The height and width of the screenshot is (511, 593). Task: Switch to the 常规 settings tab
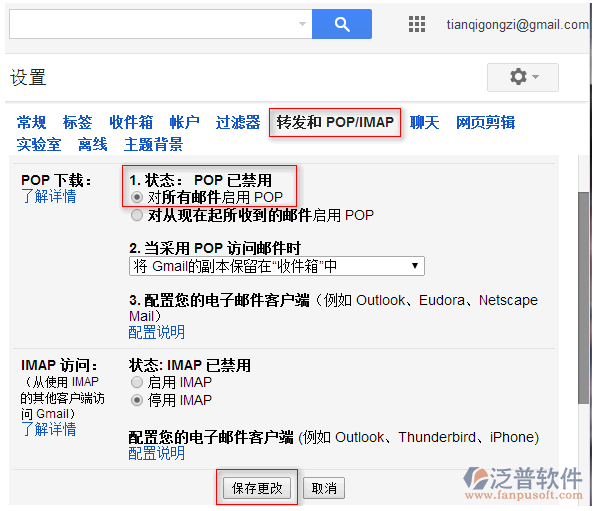(x=31, y=122)
